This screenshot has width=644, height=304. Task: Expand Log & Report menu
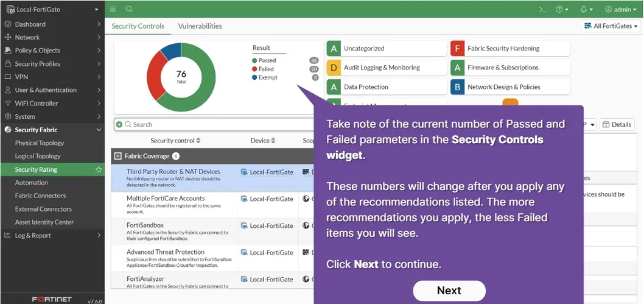(52, 235)
